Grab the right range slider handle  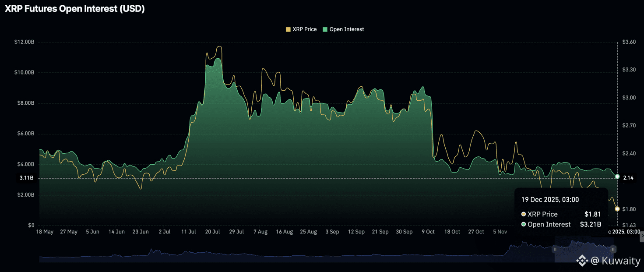613,249
